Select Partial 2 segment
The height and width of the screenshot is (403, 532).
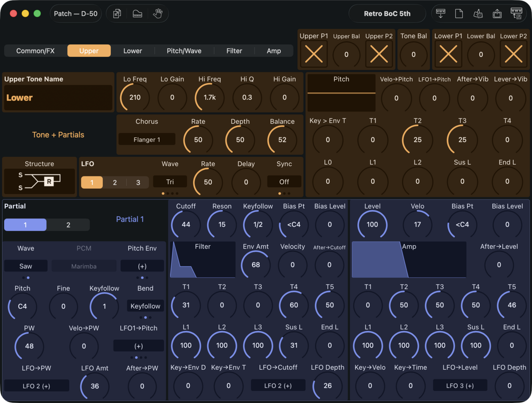(68, 225)
